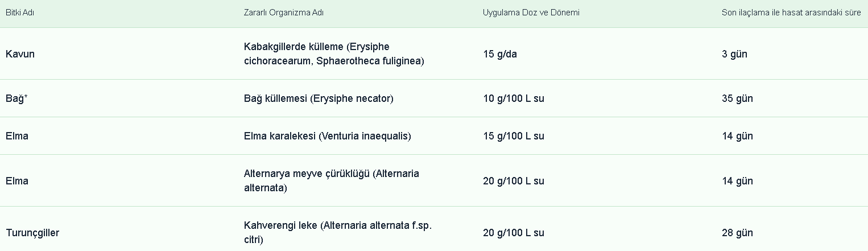Select the "Zararlı Organizma Adı" column header

(x=284, y=13)
